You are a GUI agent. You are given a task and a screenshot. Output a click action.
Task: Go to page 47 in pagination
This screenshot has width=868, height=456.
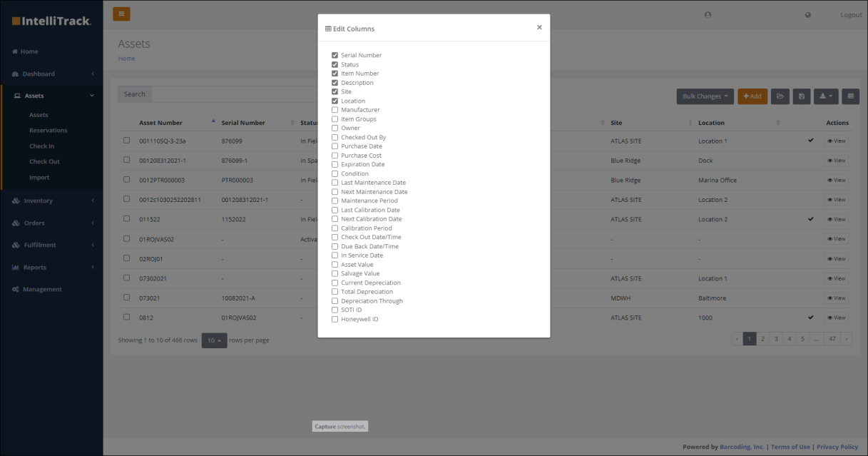pos(832,339)
